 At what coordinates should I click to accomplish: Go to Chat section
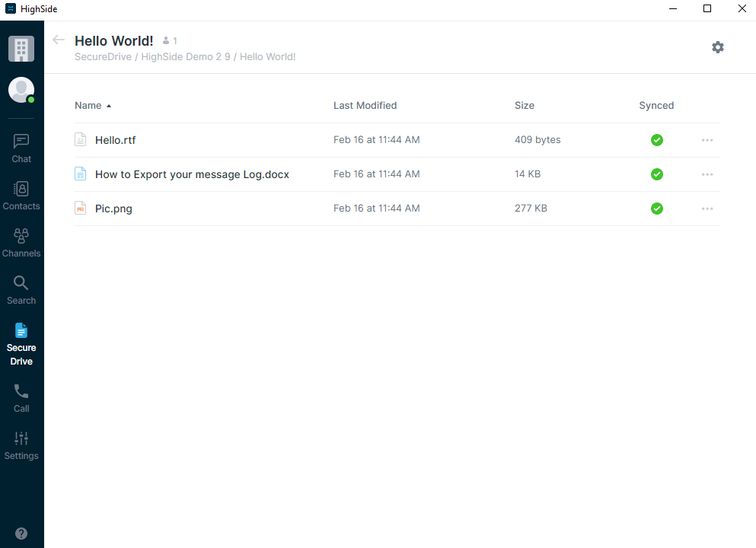pyautogui.click(x=21, y=149)
